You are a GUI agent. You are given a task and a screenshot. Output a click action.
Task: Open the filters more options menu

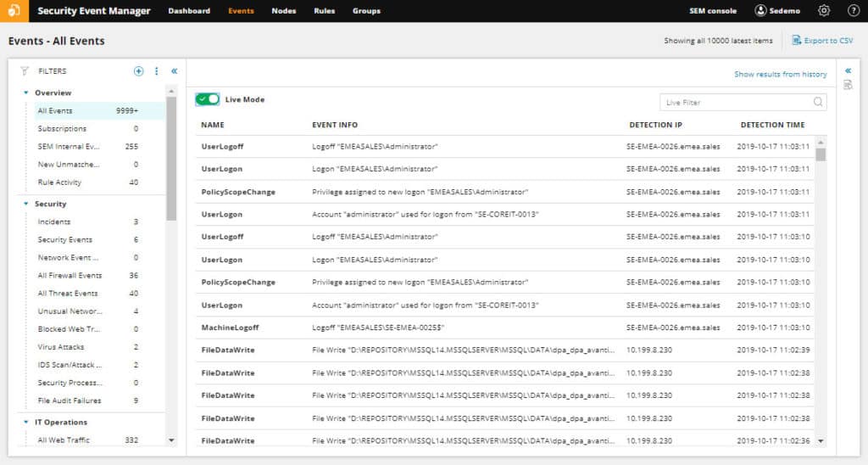(x=157, y=71)
